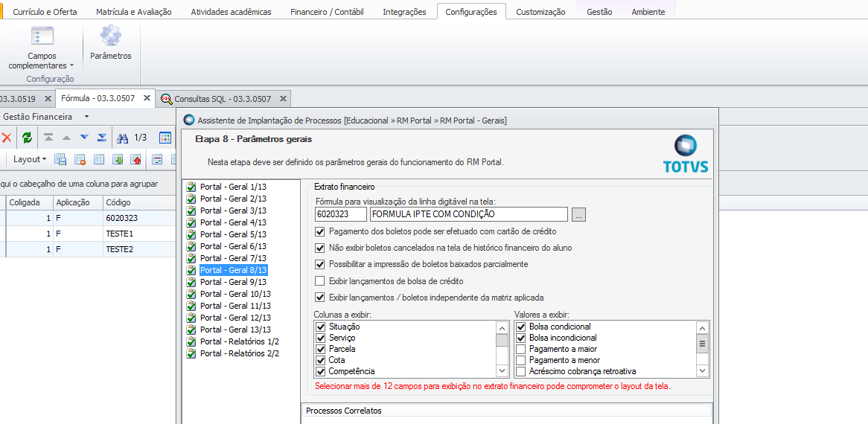Viewport: 868px width, 424px height.
Task: Enable Exibir lançamentos de bolsa de crédito
Action: click(319, 281)
